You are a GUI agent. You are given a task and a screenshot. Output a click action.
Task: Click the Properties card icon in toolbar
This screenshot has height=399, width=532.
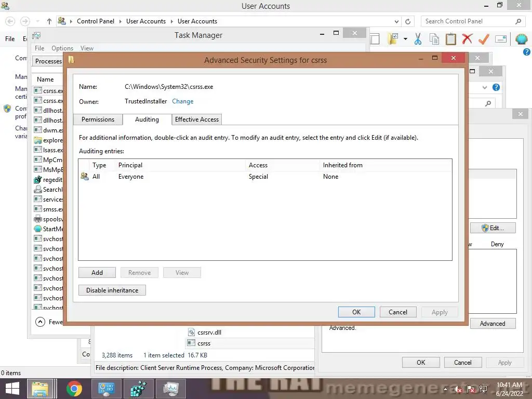(x=501, y=39)
